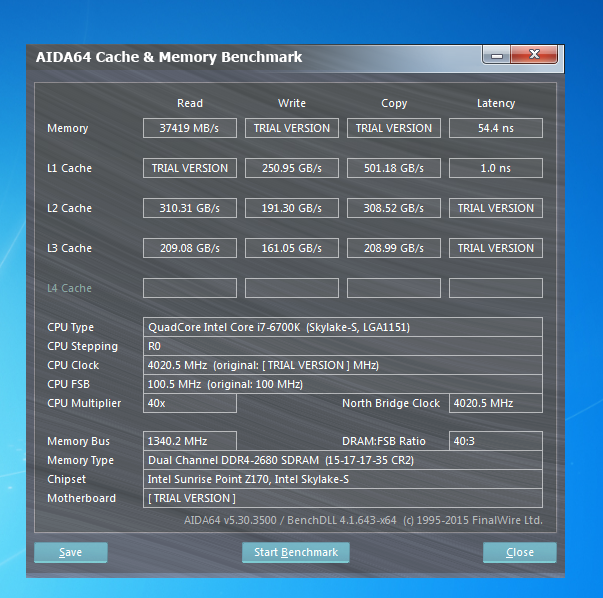
Task: Click the North Bridge Clock label
Action: [x=391, y=403]
